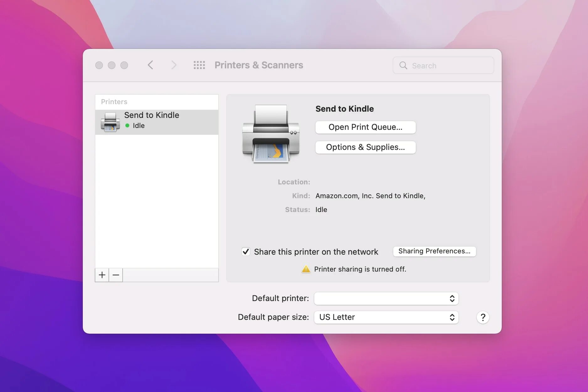Open the Default paper size dropdown
This screenshot has width=588, height=392.
point(386,317)
